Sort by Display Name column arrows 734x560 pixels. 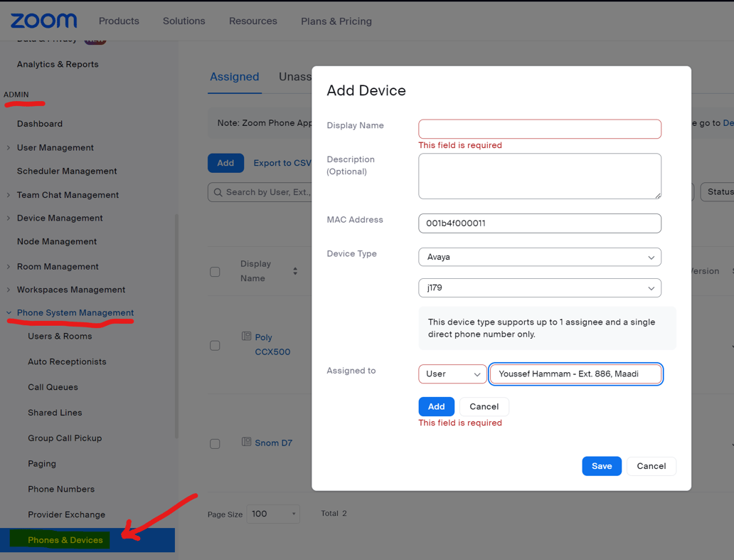point(295,271)
